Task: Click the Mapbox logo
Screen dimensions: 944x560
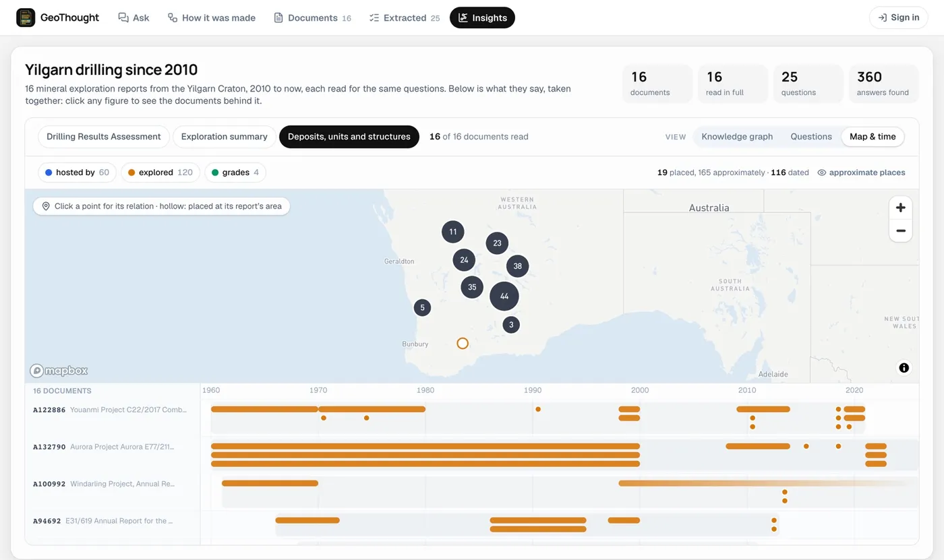Action: [x=59, y=371]
